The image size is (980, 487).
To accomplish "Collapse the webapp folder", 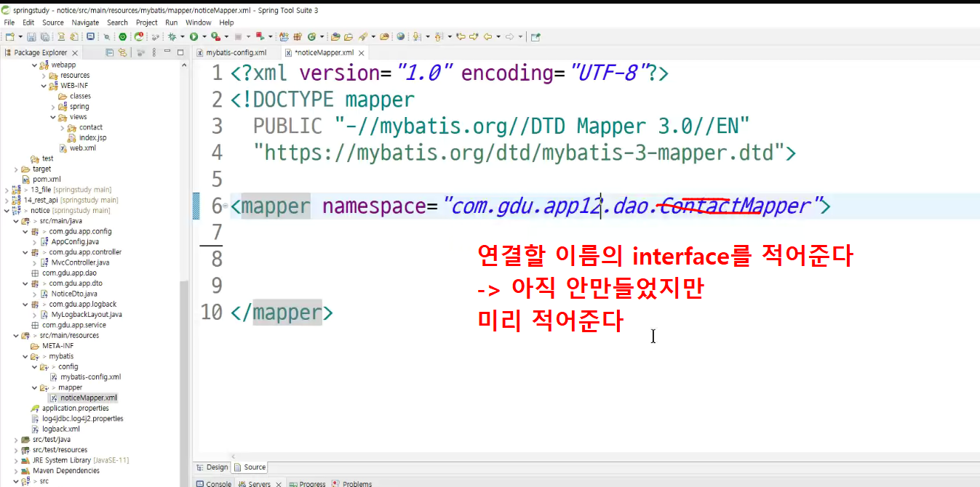I will [x=34, y=65].
